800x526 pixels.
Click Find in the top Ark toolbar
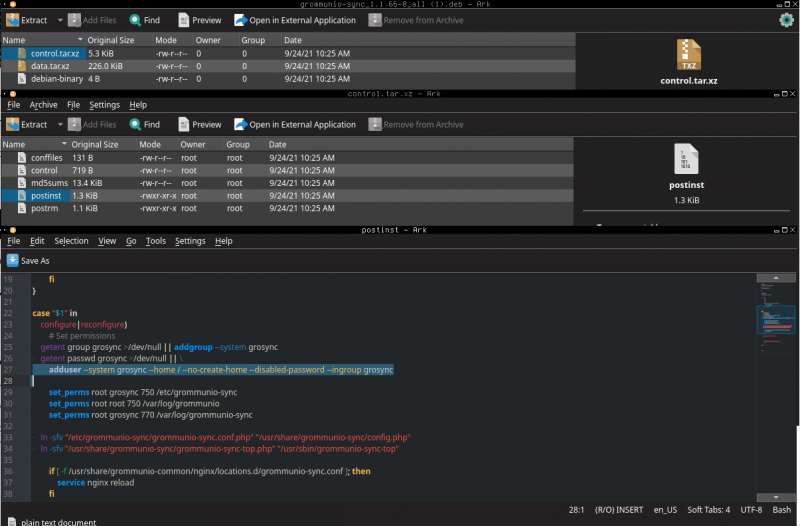point(144,20)
